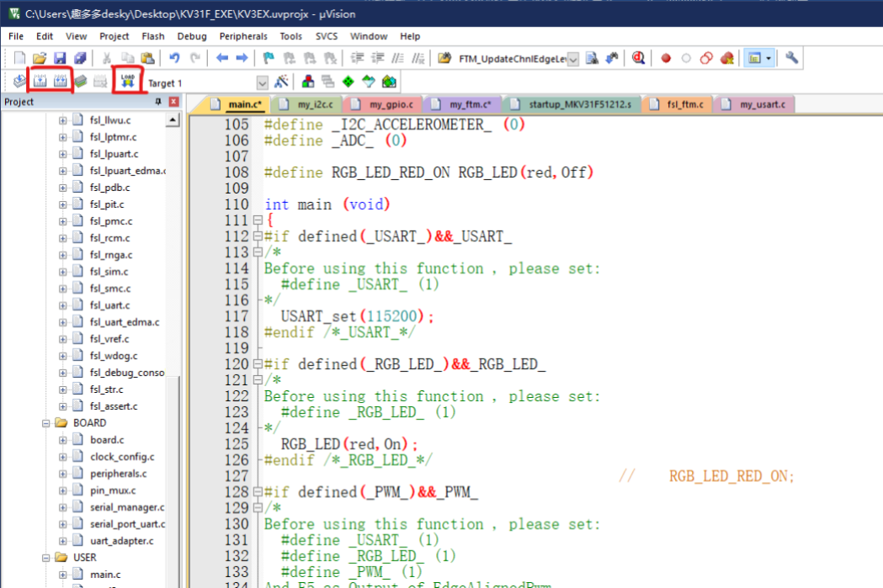This screenshot has width=883, height=588.
Task: Click the Build target icon
Action: click(x=40, y=82)
